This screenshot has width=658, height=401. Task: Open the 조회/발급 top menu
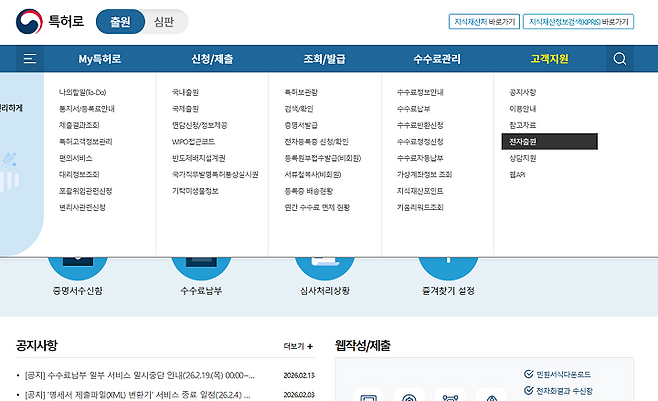coord(324,59)
